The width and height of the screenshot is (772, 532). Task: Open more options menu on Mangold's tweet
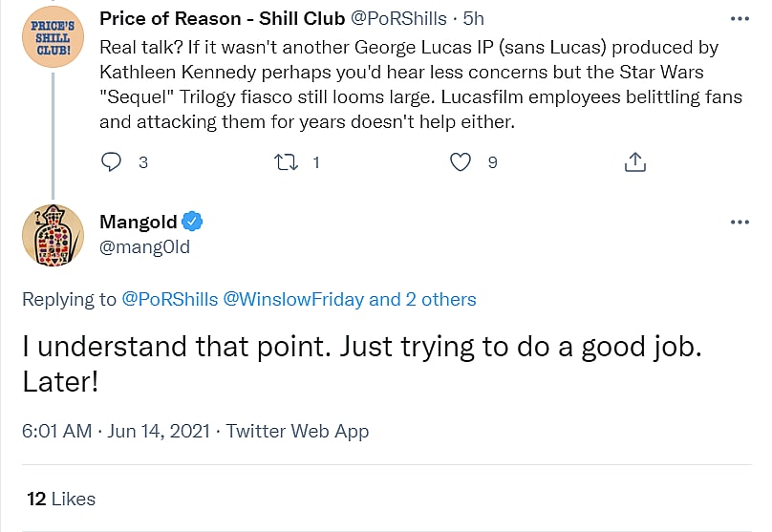[740, 222]
